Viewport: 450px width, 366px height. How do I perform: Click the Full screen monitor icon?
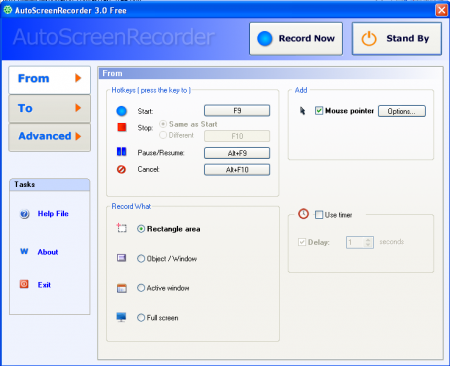tap(121, 317)
